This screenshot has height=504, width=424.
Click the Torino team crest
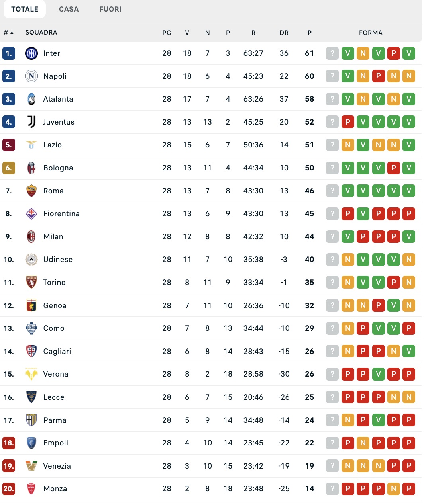(31, 283)
